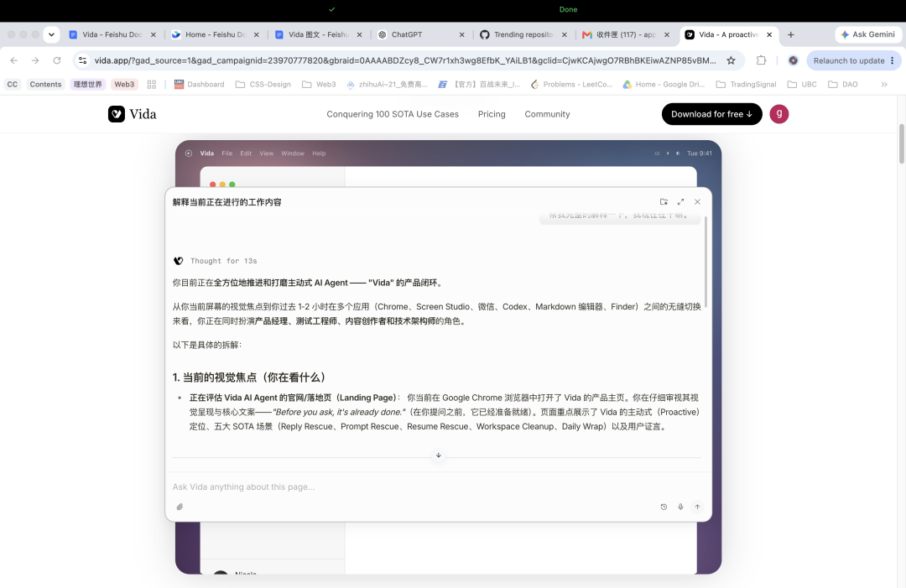Open the Home - Google Drive bookmark
The height and width of the screenshot is (588, 906).
point(664,85)
